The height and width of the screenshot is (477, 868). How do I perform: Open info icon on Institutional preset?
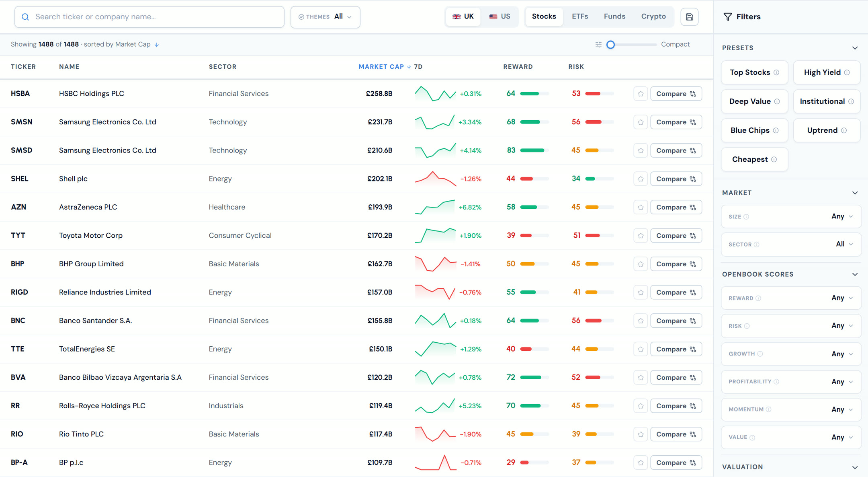(851, 101)
